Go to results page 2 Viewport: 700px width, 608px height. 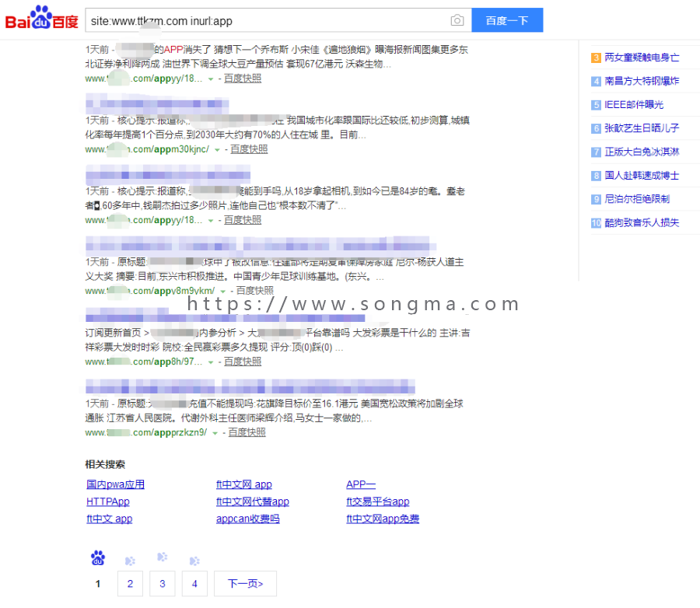[130, 583]
